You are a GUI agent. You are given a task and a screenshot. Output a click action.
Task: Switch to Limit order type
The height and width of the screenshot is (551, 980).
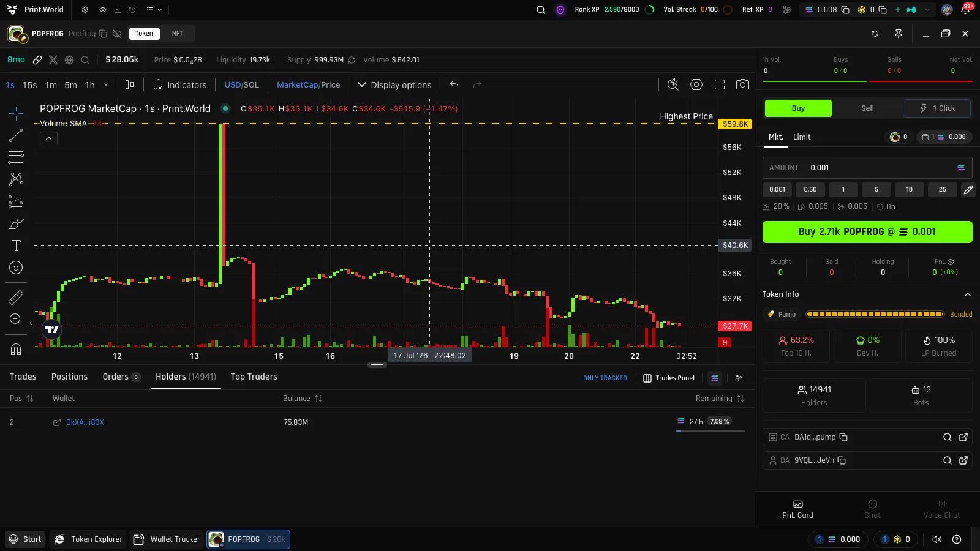801,137
